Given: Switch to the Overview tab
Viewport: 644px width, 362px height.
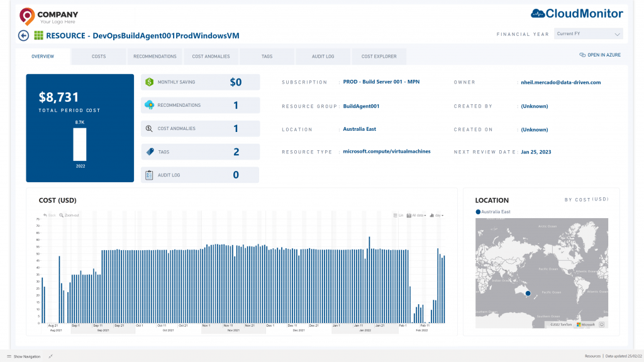Looking at the screenshot, I should [43, 57].
